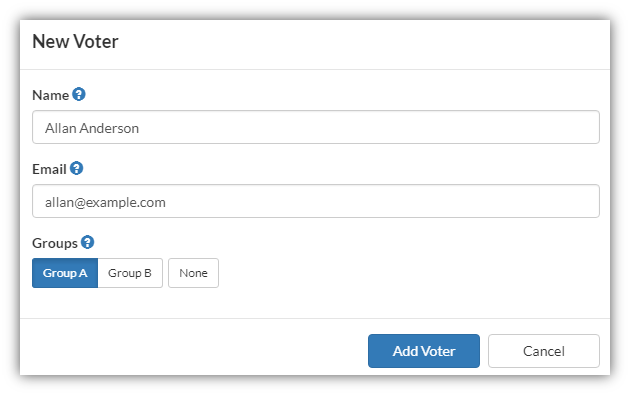
Task: Cancel the New Voter dialog
Action: click(x=544, y=351)
